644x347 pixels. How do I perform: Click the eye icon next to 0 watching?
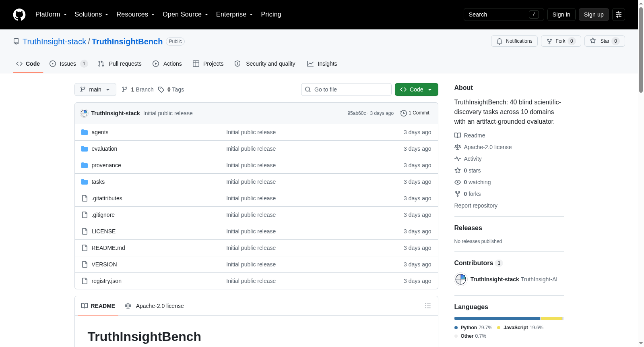tap(458, 182)
